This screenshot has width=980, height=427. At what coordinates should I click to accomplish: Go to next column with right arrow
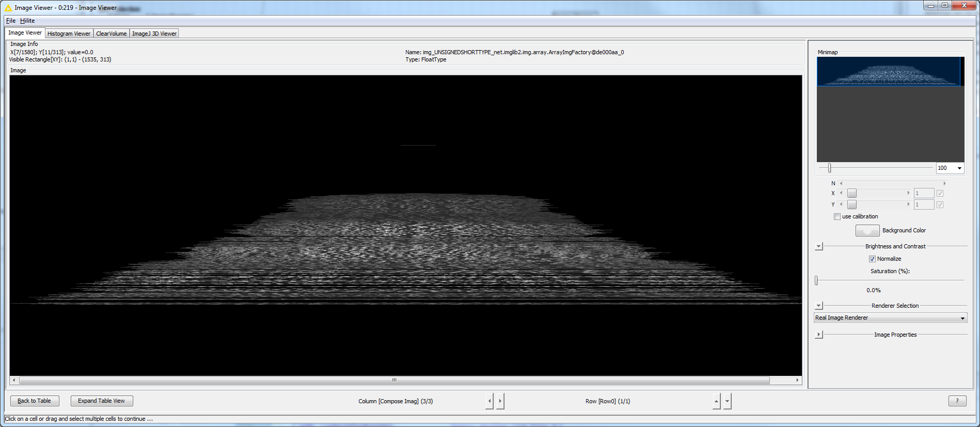(x=500, y=401)
